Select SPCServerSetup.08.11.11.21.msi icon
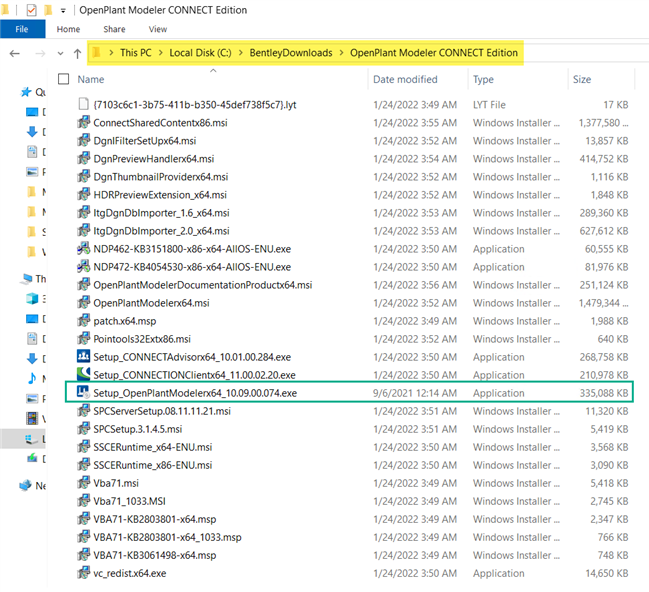This screenshot has width=649, height=592. point(84,411)
